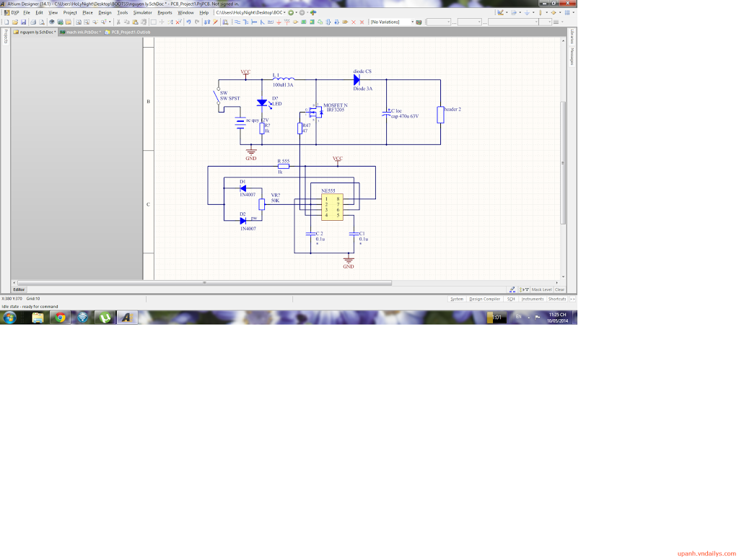Select the GND power port tool
This screenshot has width=739, height=560.
[x=279, y=22]
